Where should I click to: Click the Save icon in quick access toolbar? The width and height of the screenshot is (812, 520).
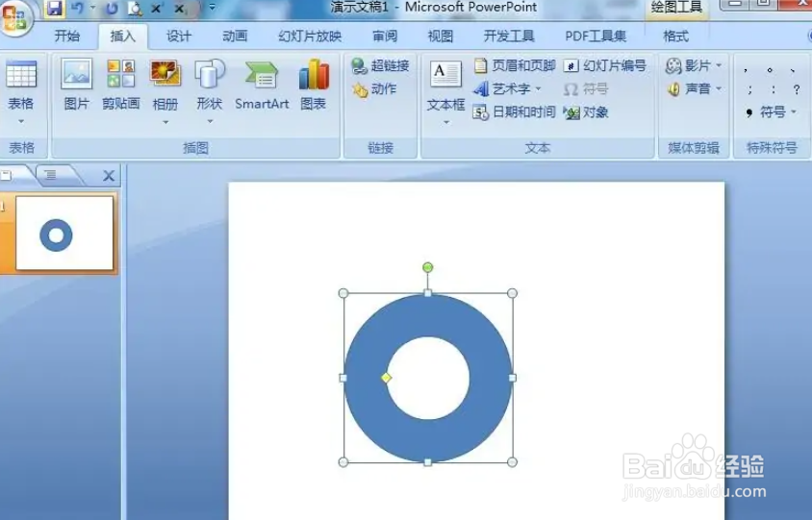(54, 9)
